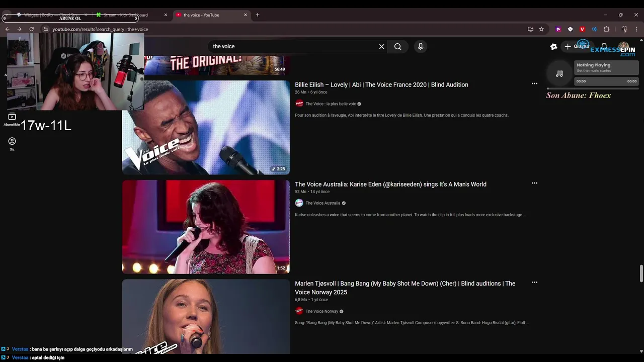The height and width of the screenshot is (362, 644).
Task: Submit search with the magnifier button
Action: coord(397,46)
